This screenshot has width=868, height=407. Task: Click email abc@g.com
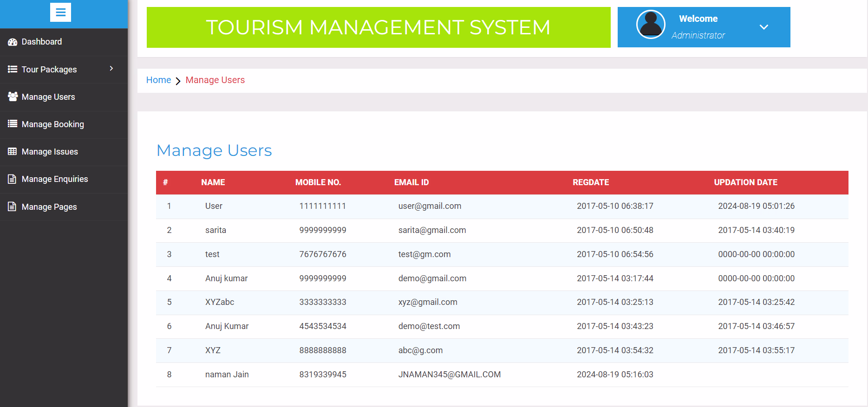(420, 350)
